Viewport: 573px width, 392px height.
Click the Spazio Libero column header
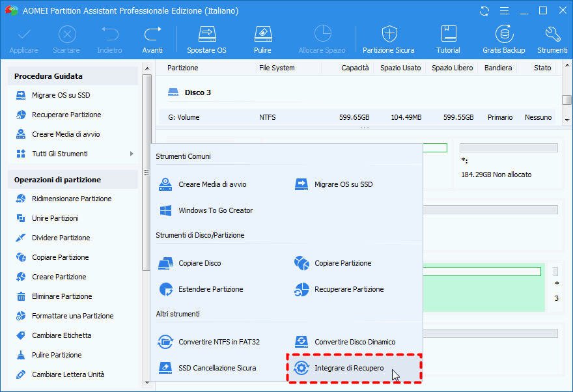click(x=453, y=68)
